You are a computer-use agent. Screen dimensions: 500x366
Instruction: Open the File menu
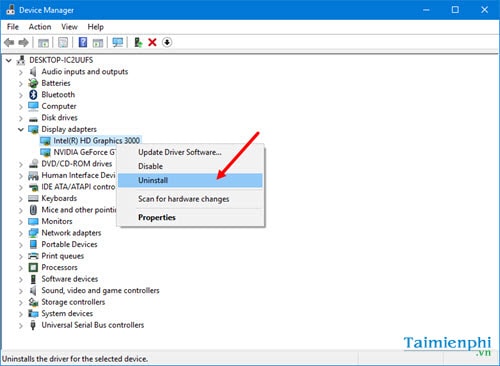tap(13, 27)
